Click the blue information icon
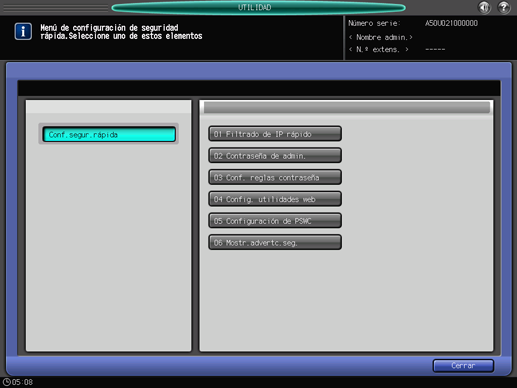Screen dimensions: 517x388 (x=23, y=32)
